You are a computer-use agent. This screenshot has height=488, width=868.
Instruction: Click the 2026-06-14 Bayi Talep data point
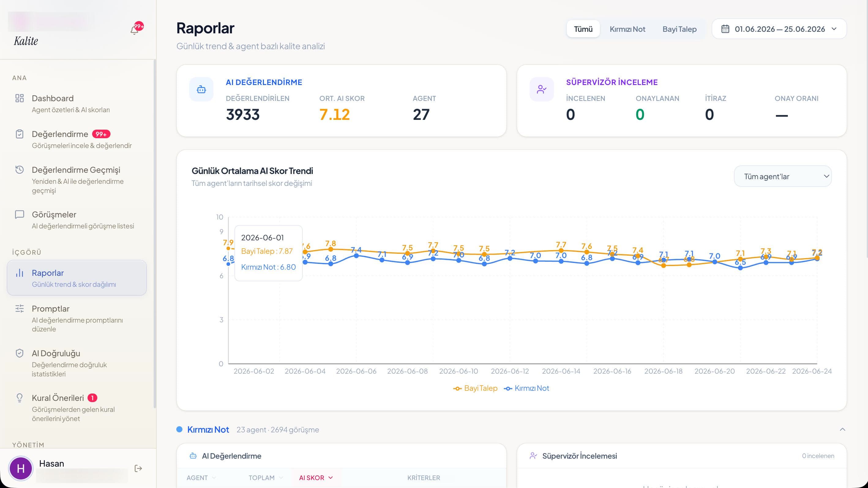(561, 250)
